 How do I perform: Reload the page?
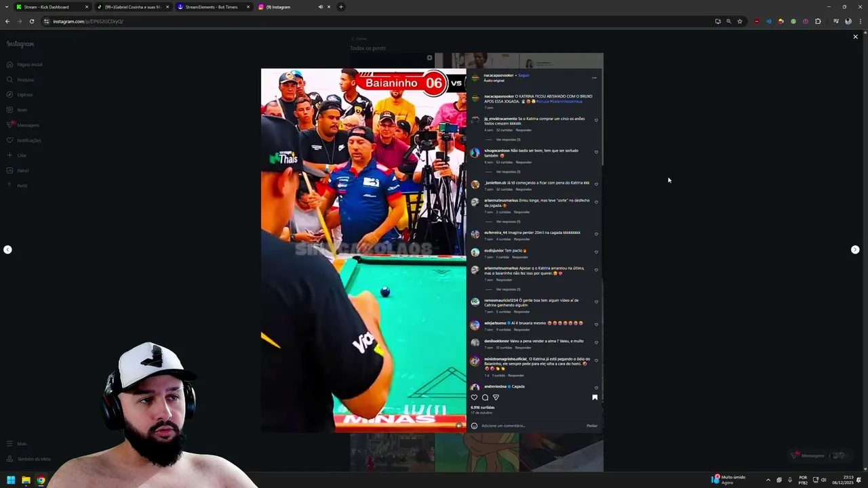31,21
